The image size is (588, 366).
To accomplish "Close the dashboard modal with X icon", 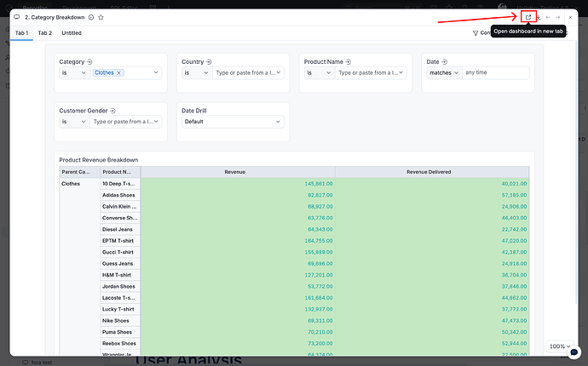I will [570, 17].
